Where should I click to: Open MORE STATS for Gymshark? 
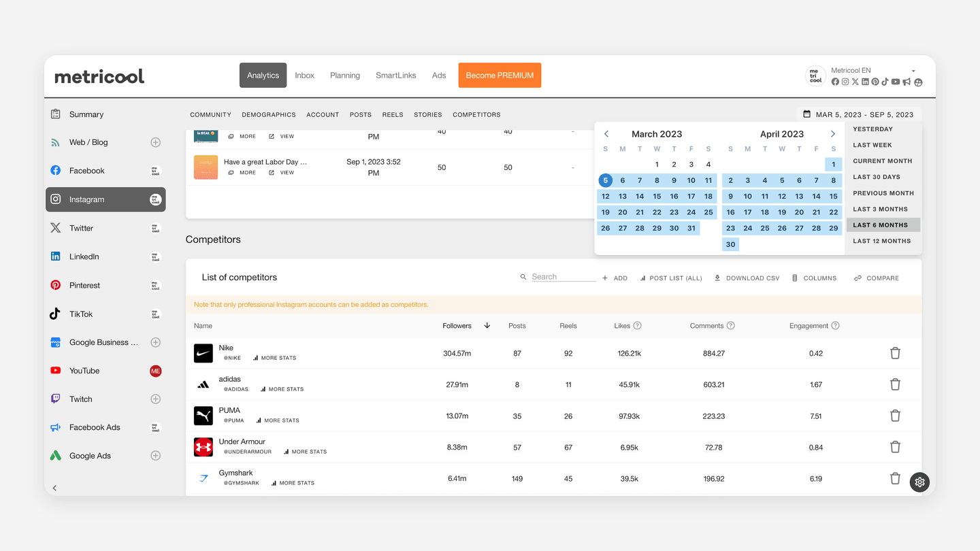pyautogui.click(x=293, y=483)
